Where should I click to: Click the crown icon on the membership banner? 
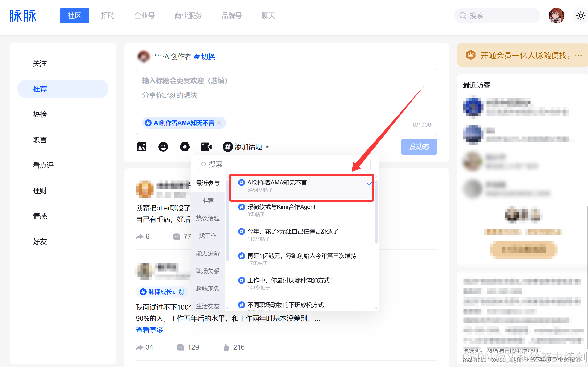click(x=471, y=55)
